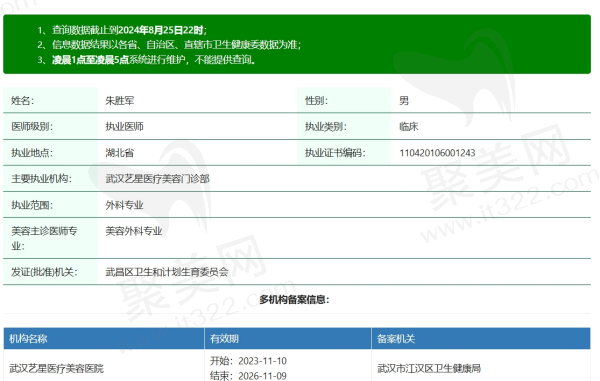Click the 机构名称 column header

point(28,339)
